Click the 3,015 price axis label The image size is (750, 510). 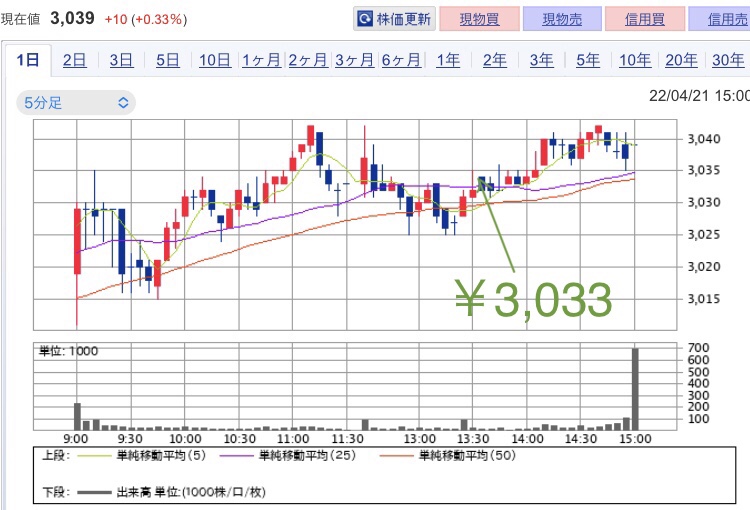pyautogui.click(x=704, y=299)
